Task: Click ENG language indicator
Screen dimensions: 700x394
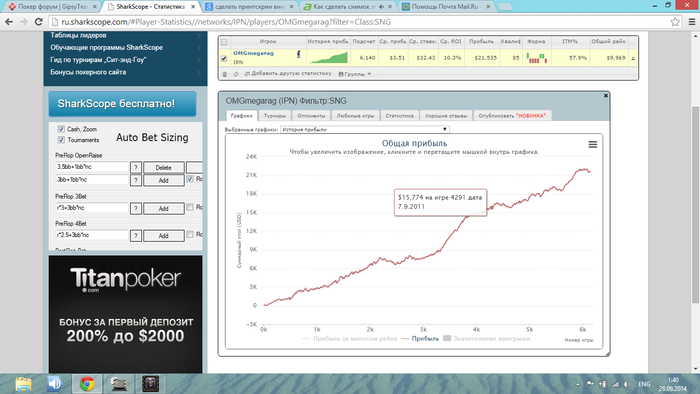Action: click(644, 384)
